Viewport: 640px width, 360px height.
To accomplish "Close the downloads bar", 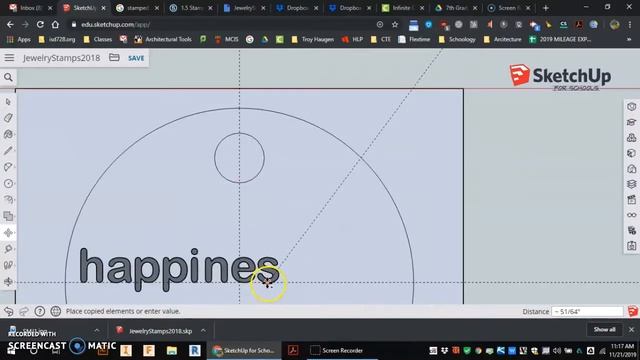I will coord(631,329).
